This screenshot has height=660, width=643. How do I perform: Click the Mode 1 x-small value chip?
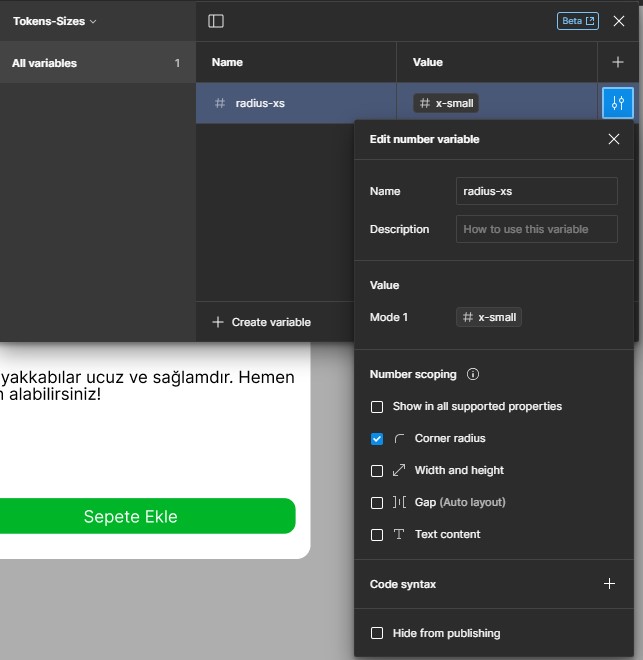pos(489,317)
